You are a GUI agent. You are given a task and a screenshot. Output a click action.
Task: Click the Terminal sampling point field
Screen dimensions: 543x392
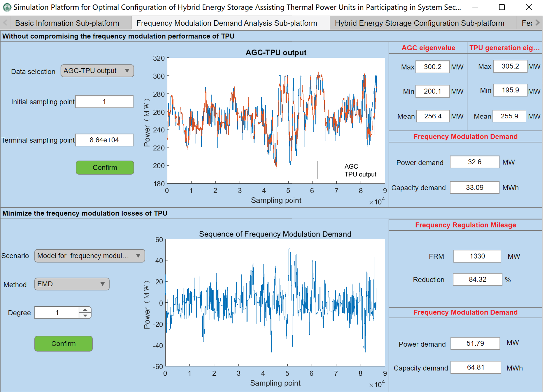tap(104, 140)
